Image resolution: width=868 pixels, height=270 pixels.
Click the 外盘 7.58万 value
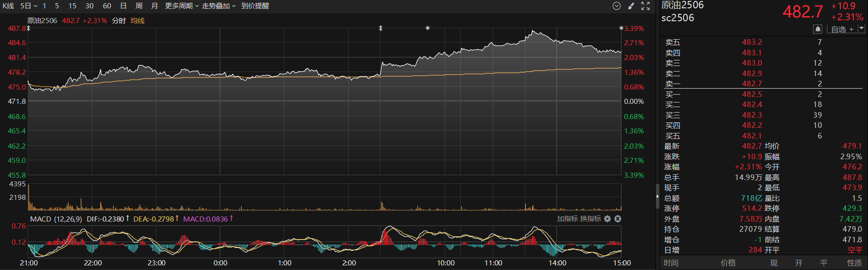pos(750,219)
